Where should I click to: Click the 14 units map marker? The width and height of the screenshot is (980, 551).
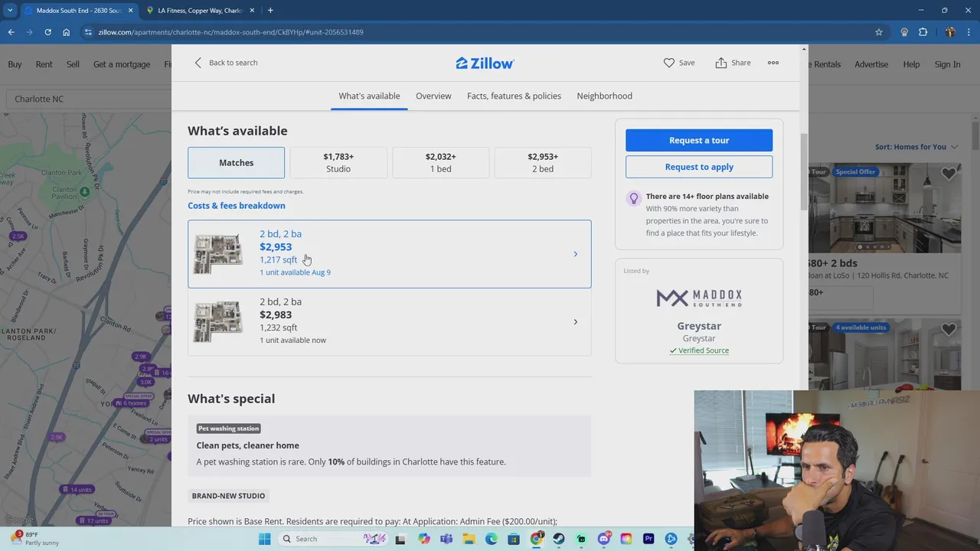pos(77,489)
